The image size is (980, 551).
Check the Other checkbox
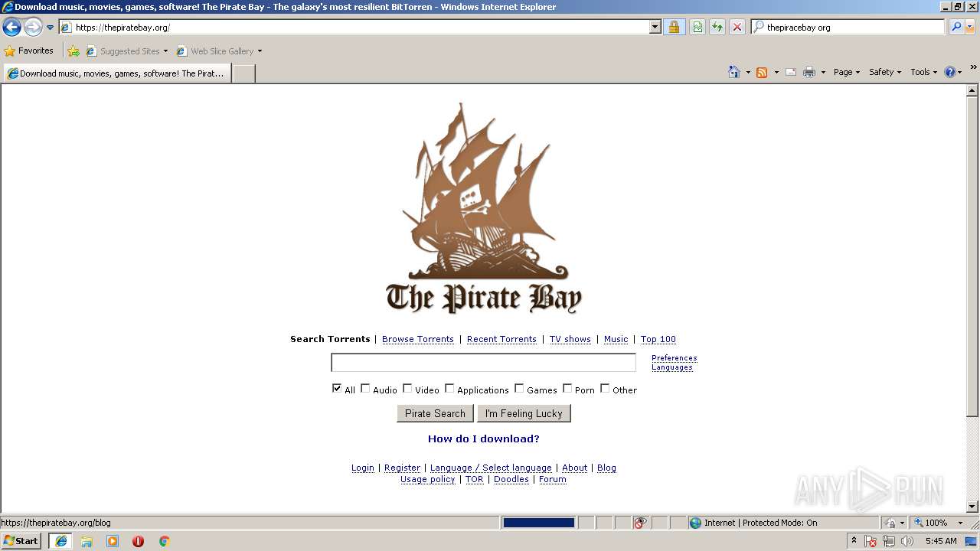point(605,388)
